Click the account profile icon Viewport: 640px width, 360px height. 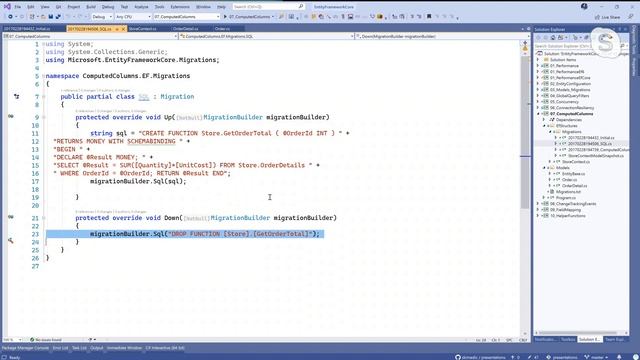coord(584,7)
